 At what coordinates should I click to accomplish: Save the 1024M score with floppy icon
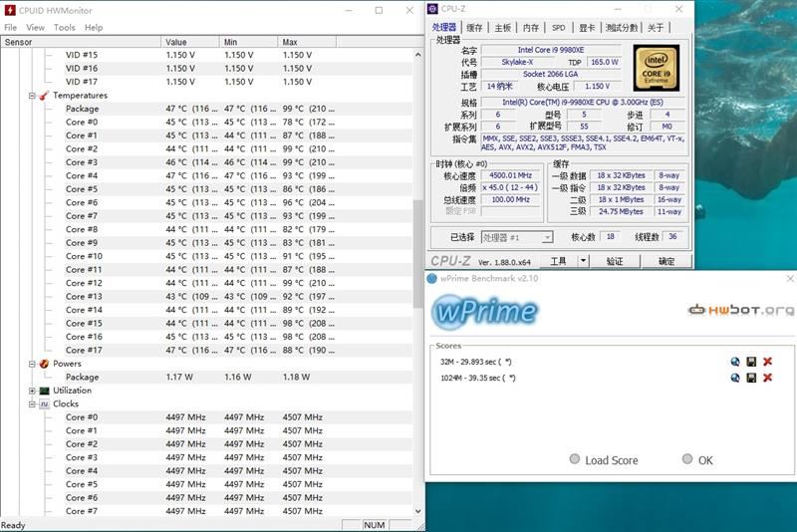click(x=751, y=378)
